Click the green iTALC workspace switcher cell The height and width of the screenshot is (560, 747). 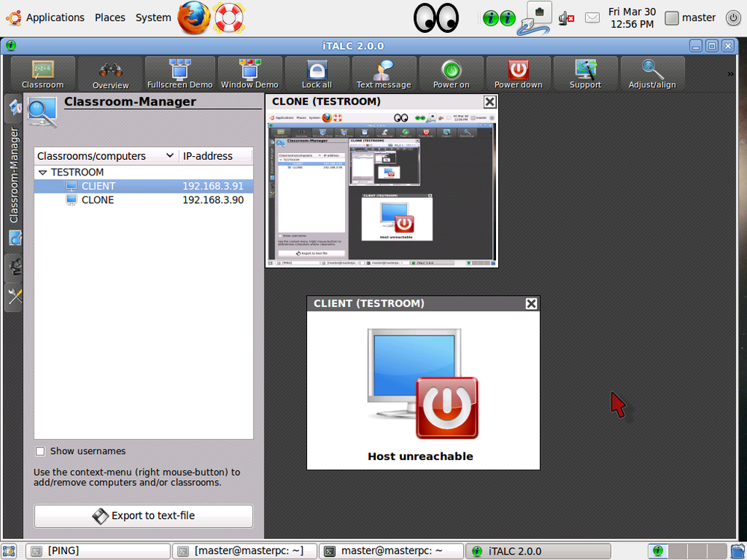point(658,551)
